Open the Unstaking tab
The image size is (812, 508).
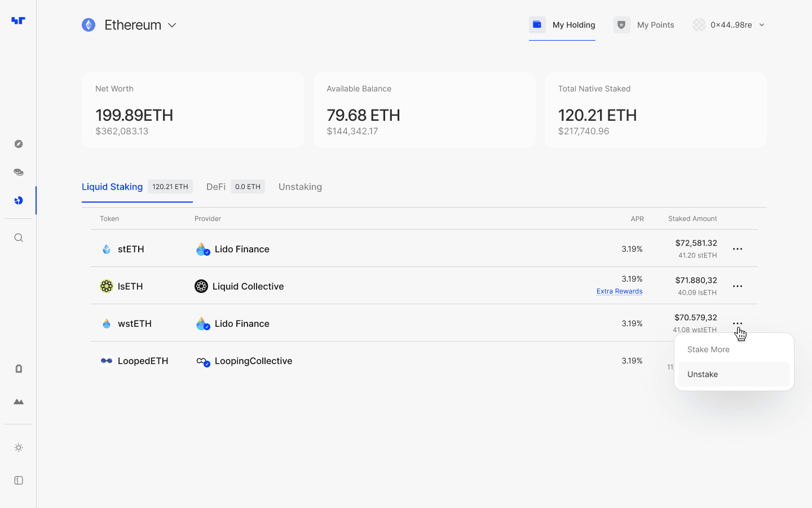pos(300,187)
